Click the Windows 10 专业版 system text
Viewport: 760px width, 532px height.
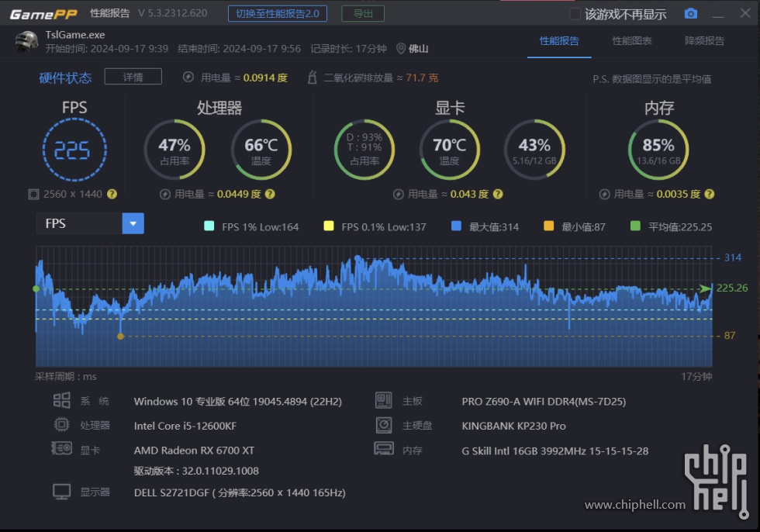click(238, 402)
